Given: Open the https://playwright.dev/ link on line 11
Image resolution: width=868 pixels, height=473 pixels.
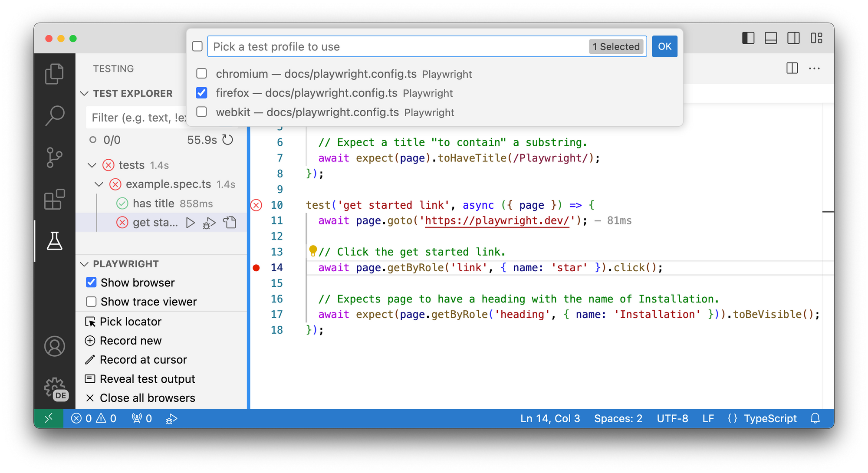Looking at the screenshot, I should click(x=497, y=220).
